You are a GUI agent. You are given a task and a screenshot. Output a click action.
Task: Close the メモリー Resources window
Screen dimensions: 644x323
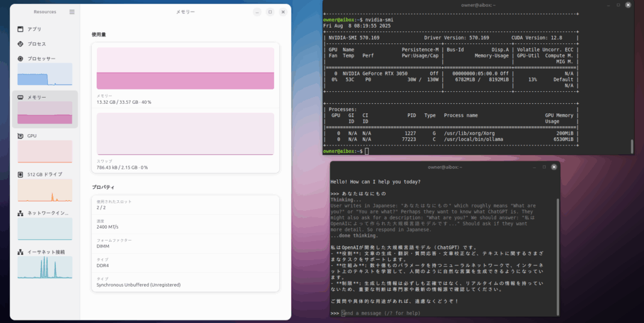(283, 12)
